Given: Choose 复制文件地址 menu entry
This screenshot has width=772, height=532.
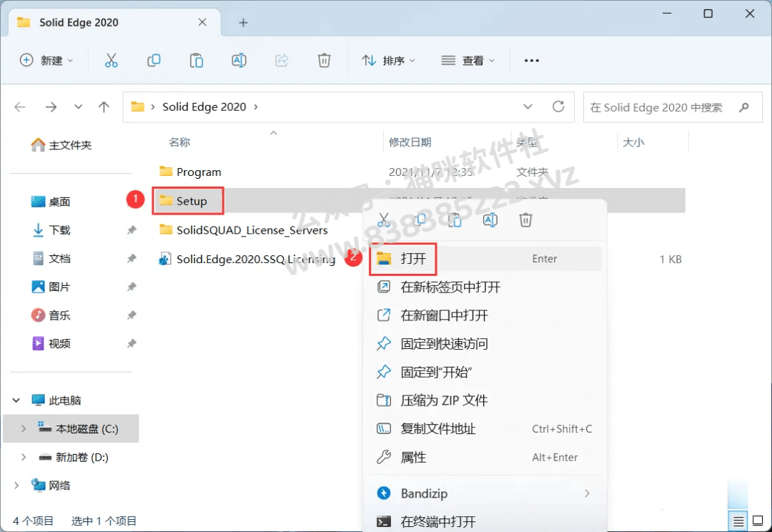Looking at the screenshot, I should pyautogui.click(x=487, y=428).
